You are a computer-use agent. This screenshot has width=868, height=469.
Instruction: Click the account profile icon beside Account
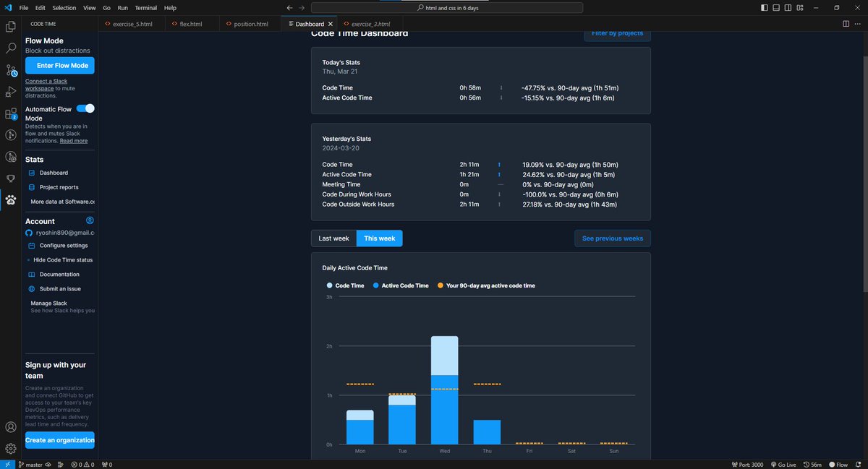click(x=90, y=220)
